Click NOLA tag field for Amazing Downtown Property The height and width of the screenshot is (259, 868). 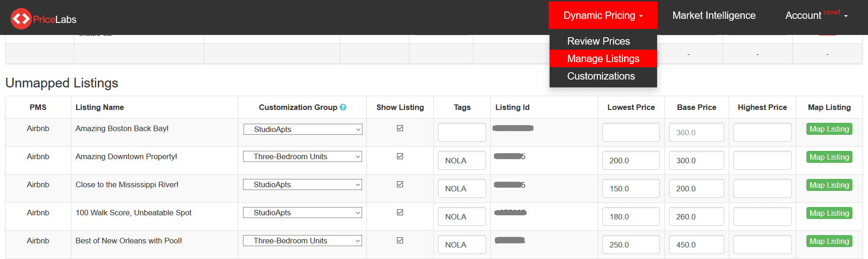click(x=462, y=161)
